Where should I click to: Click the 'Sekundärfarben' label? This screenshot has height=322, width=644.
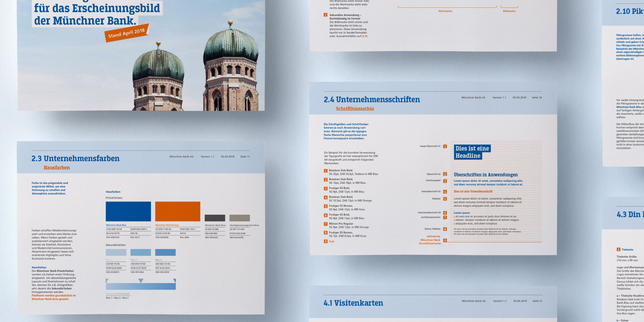point(116,245)
